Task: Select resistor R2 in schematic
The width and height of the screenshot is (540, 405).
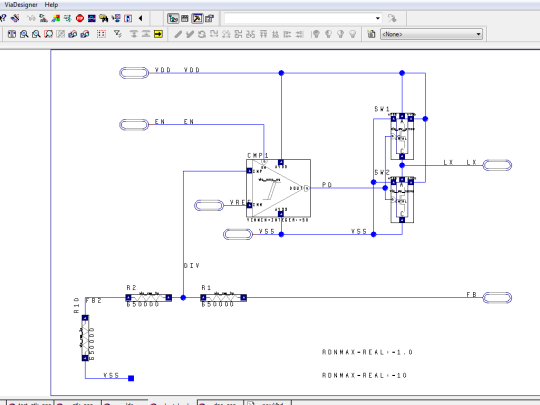Action: pyautogui.click(x=148, y=298)
